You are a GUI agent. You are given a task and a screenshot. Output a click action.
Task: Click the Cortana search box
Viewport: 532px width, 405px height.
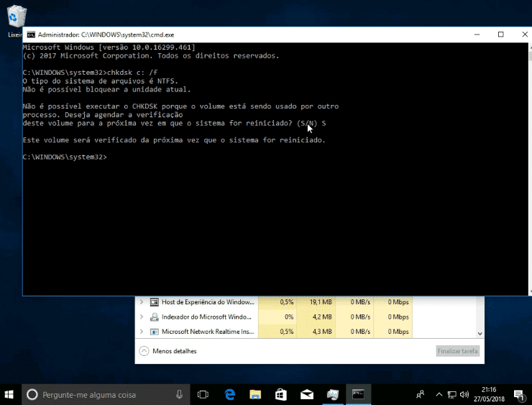pyautogui.click(x=106, y=394)
